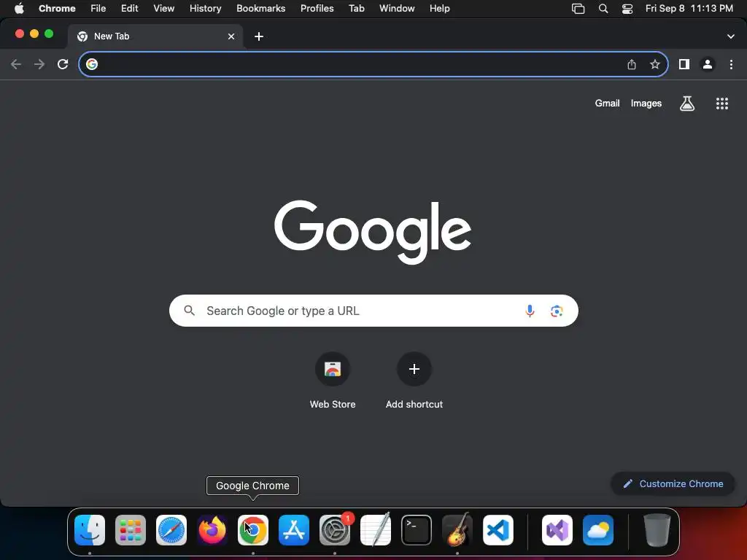Open the Trash in the Dock

pyautogui.click(x=657, y=530)
